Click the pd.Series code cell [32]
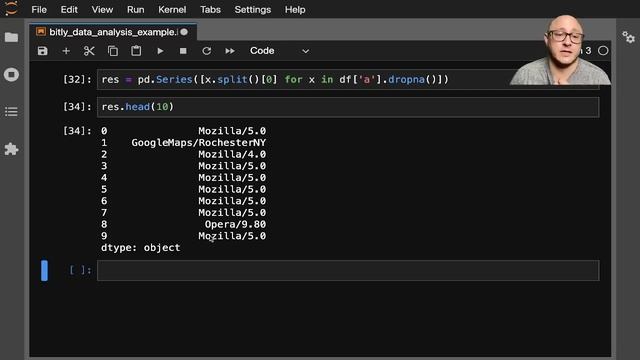640x360 pixels. point(348,80)
